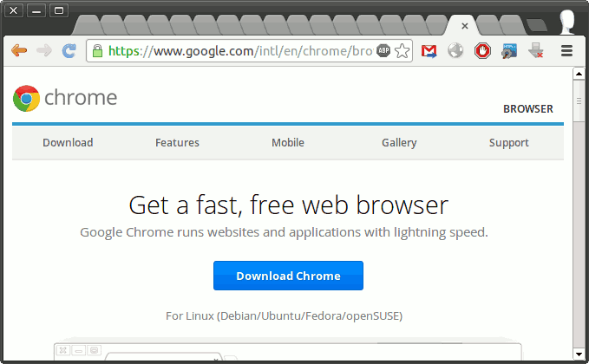Viewport: 589px width, 364px height.
Task: Click the red stop-hand extension icon
Action: pyautogui.click(x=482, y=51)
